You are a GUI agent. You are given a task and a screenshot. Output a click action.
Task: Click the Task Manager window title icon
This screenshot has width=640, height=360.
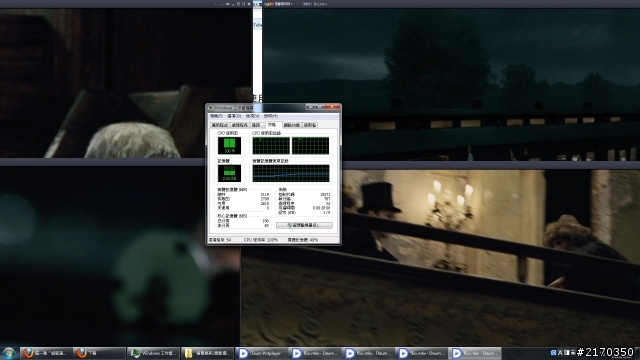point(211,108)
